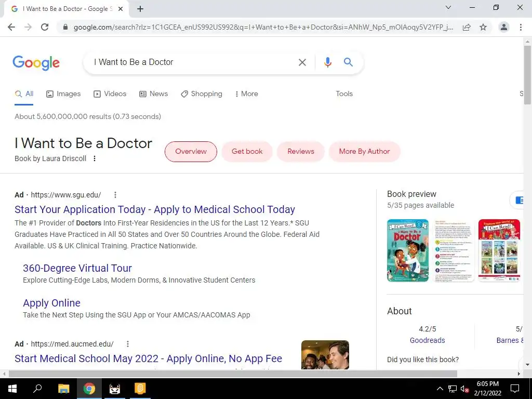Open Chrome three-dot menu
The image size is (532, 399).
[x=521, y=27]
